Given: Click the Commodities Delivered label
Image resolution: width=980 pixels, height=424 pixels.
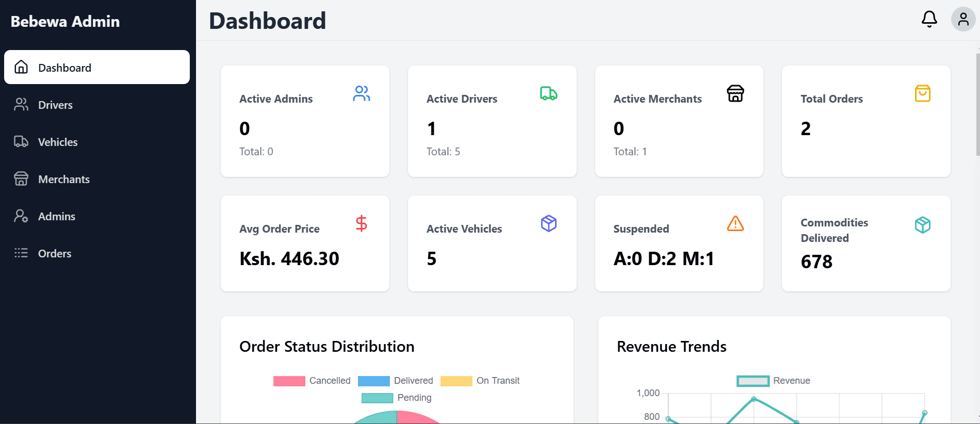Looking at the screenshot, I should click(835, 230).
